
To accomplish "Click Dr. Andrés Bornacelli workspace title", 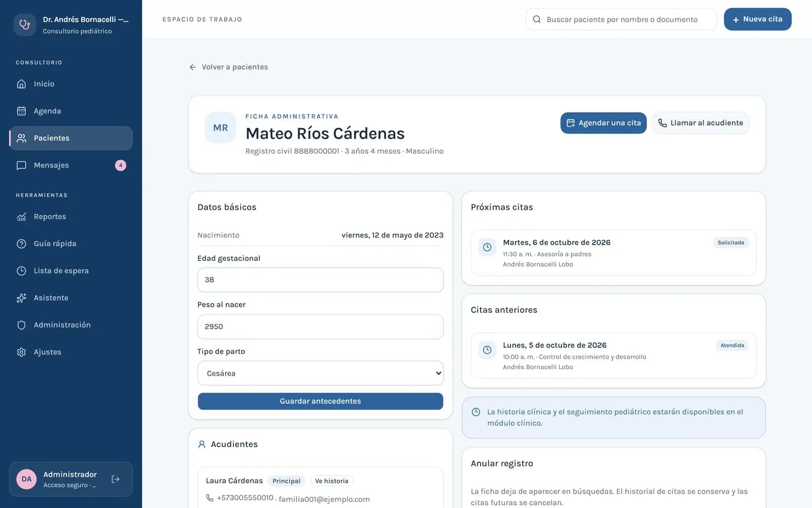I will pyautogui.click(x=86, y=19).
